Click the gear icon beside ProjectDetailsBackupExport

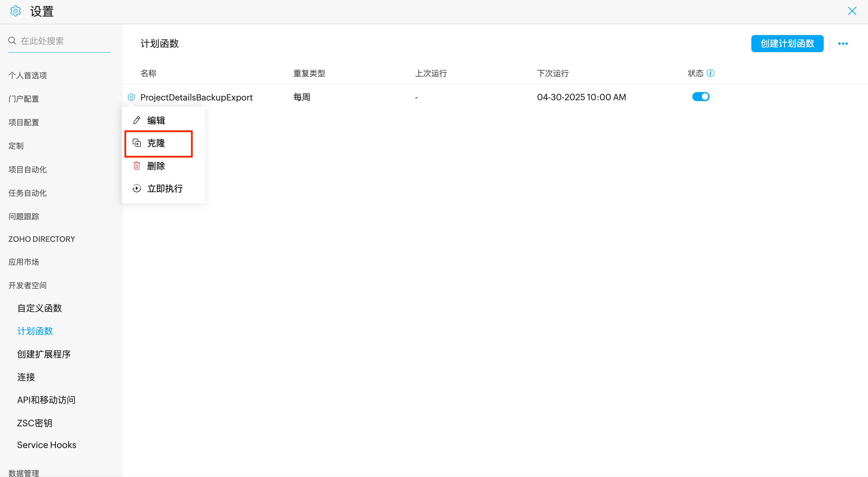coord(131,97)
